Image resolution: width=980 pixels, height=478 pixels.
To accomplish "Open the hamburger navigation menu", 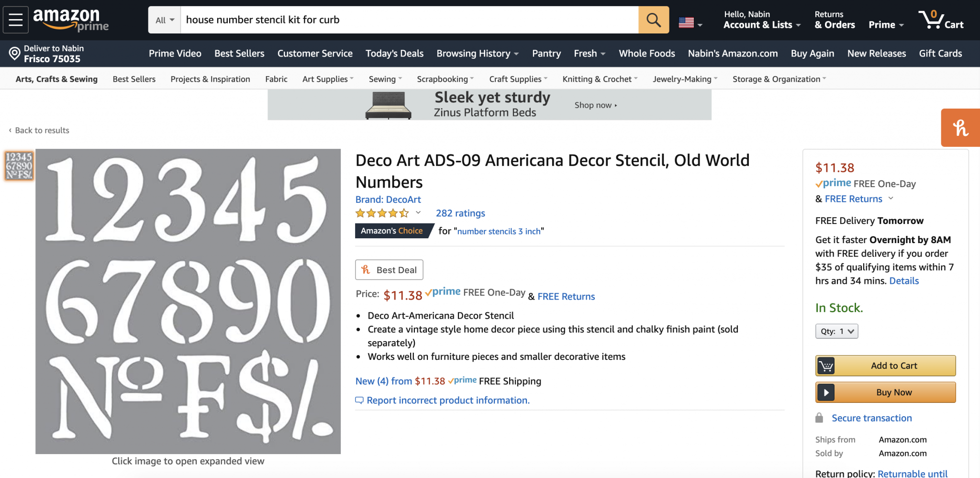I will (16, 20).
